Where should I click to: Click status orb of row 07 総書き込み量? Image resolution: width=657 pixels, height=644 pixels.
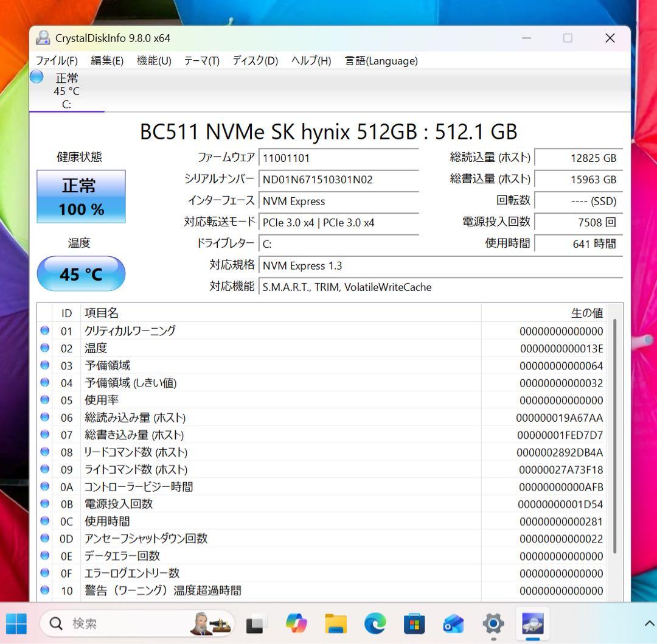tap(45, 435)
